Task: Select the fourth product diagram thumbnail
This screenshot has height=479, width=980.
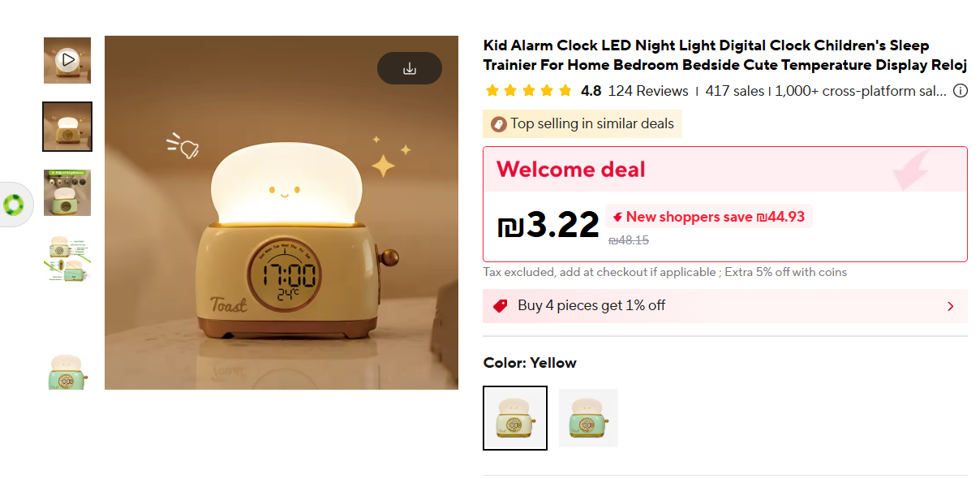Action: (x=67, y=258)
